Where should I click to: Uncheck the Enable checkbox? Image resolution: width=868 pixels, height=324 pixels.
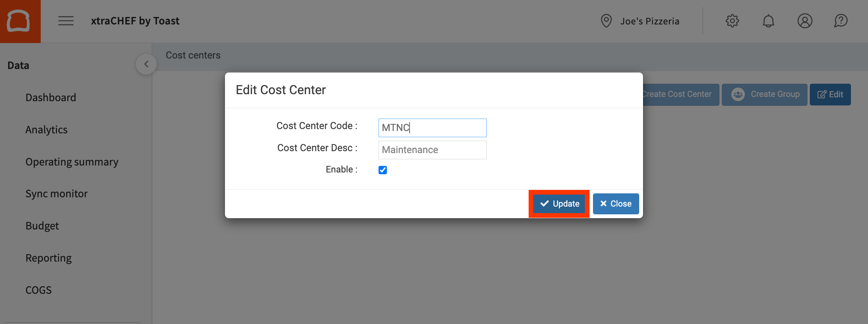point(383,170)
